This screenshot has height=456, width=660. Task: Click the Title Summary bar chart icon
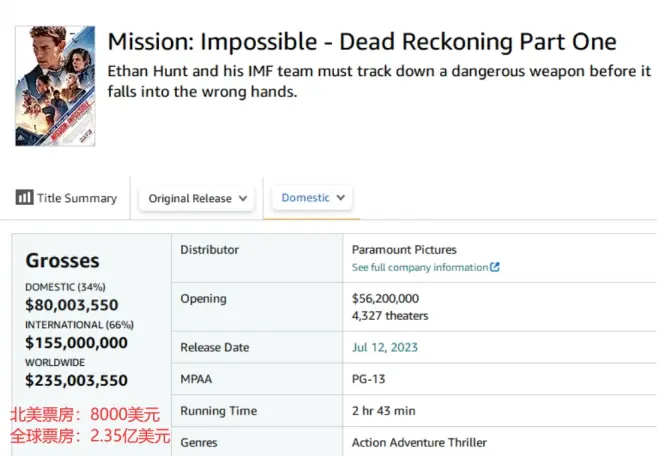pos(24,198)
